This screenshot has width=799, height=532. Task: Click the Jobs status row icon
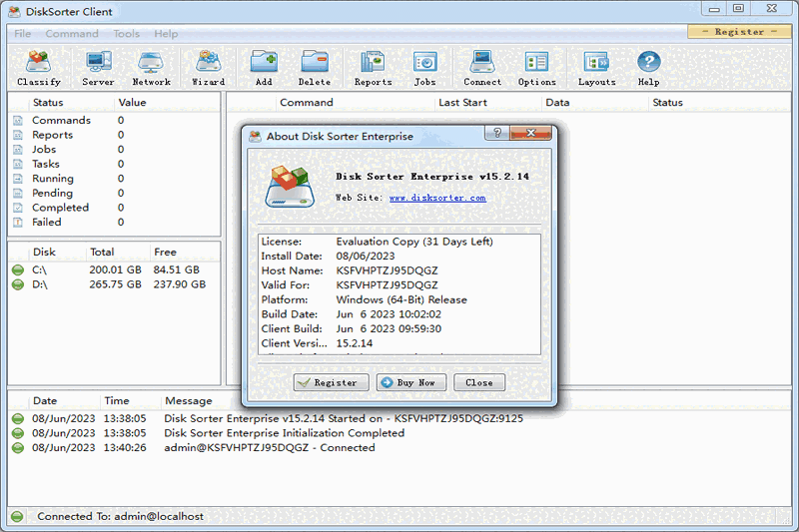18,150
